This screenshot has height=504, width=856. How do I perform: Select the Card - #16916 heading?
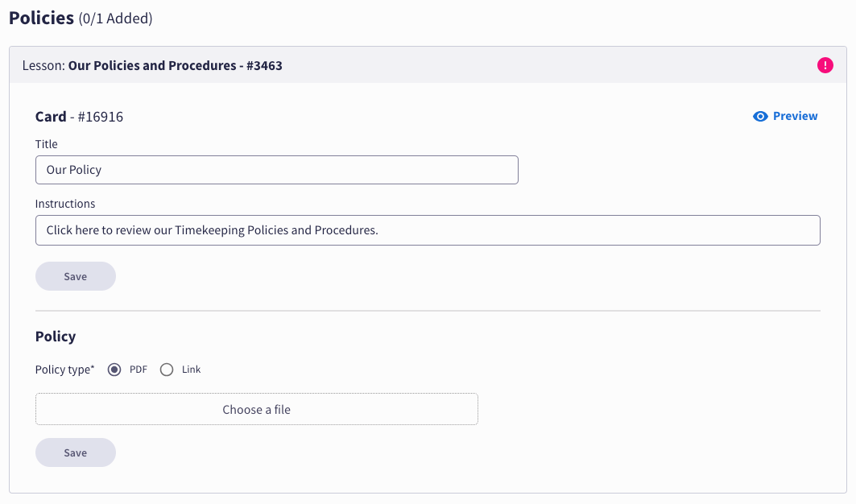click(x=79, y=117)
